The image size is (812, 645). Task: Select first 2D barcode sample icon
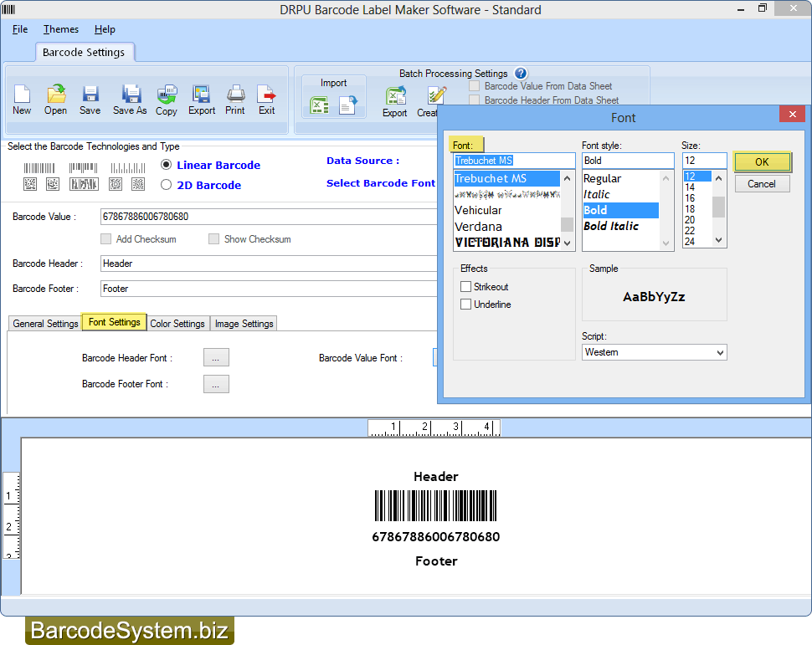click(x=30, y=184)
